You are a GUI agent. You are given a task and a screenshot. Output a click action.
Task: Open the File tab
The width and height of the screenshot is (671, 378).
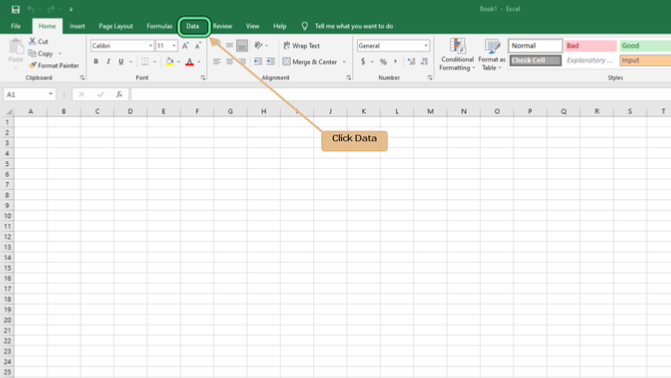(x=16, y=26)
